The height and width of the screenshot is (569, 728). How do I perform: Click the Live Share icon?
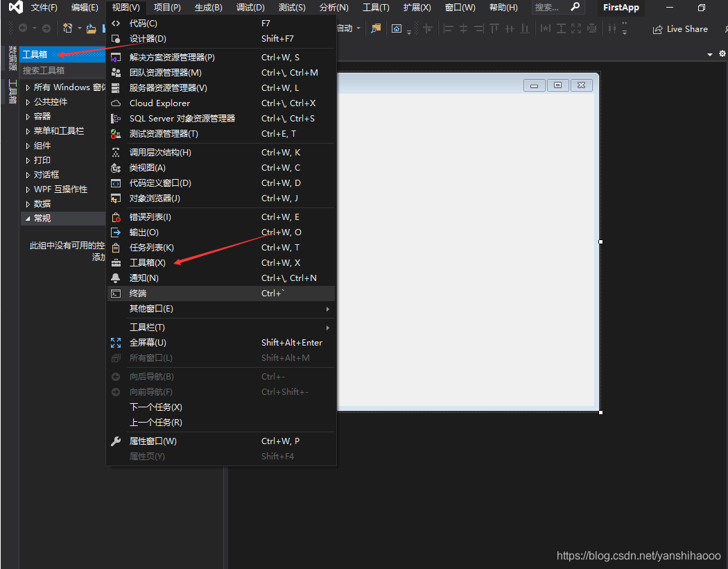click(x=657, y=30)
